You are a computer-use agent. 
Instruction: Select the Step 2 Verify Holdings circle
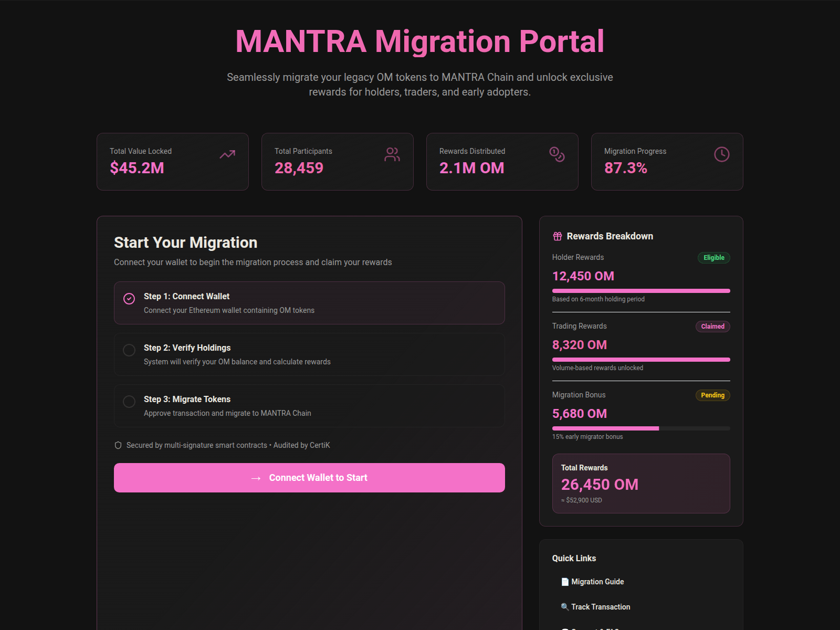point(129,350)
